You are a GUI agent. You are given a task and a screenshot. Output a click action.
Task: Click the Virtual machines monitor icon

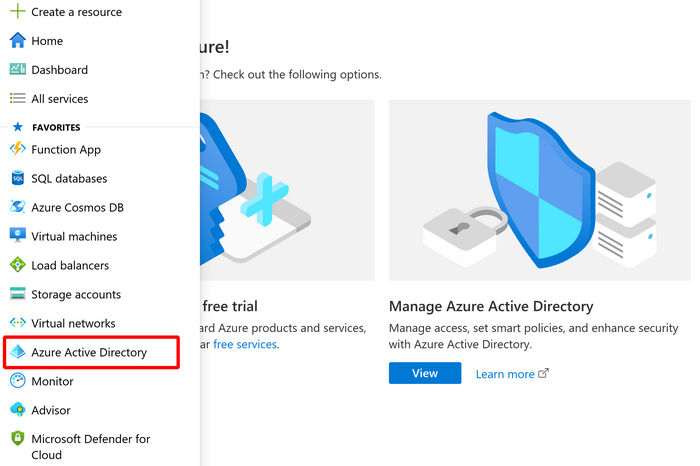coord(17,237)
